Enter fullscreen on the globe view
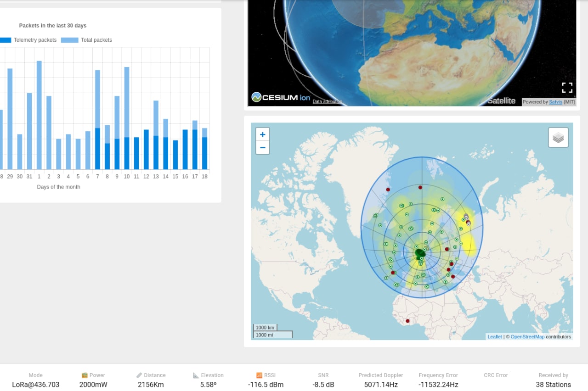Screen dimensions: 588x391 pyautogui.click(x=567, y=88)
